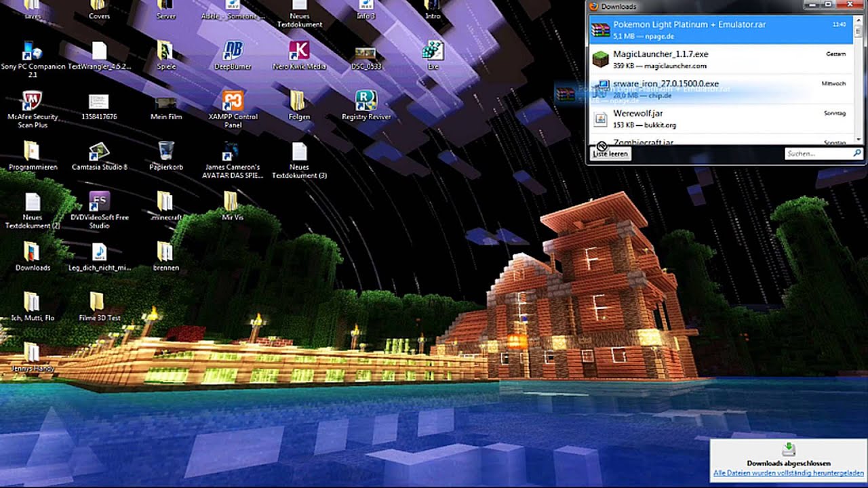The width and height of the screenshot is (868, 488).
Task: Click the WinRAR icon of the Pokemon download
Action: click(600, 30)
